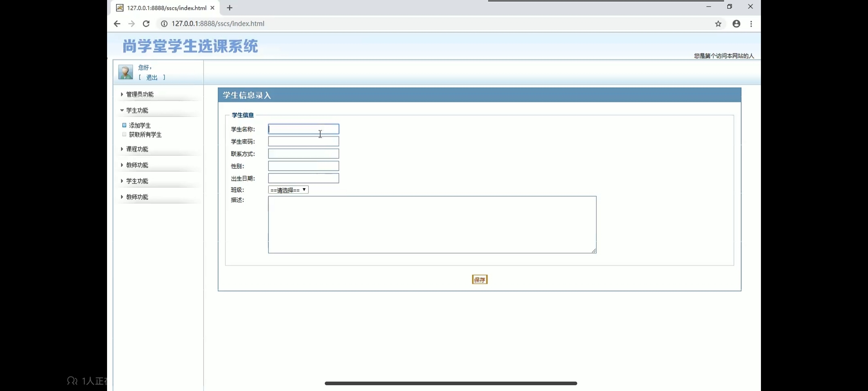Click the user avatar picture
The width and height of the screenshot is (868, 391).
[125, 72]
